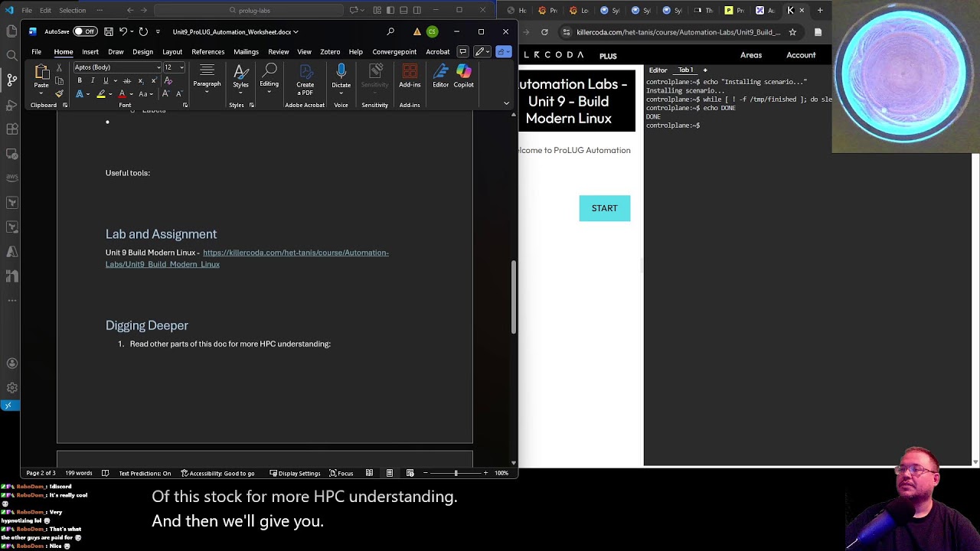The width and height of the screenshot is (980, 551).
Task: Click the Redo icon
Action: pos(143,31)
